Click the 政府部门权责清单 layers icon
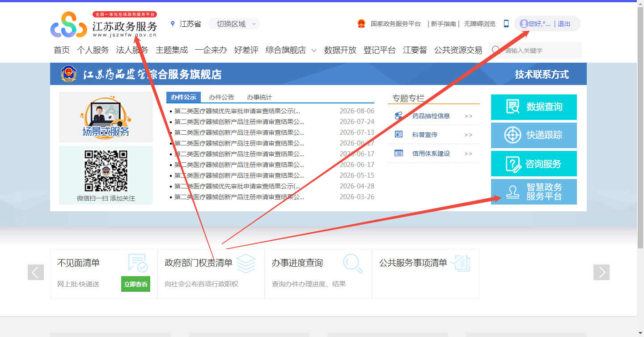This screenshot has height=337, width=644. pos(246,263)
